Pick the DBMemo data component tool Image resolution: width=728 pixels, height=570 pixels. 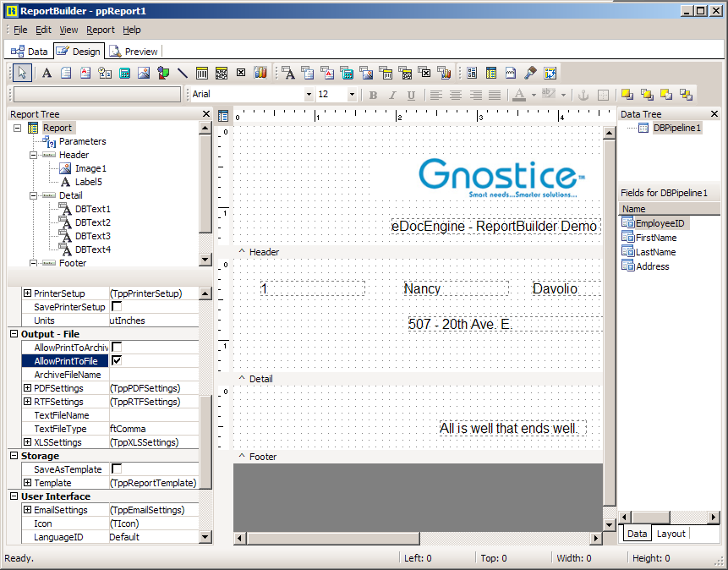308,73
